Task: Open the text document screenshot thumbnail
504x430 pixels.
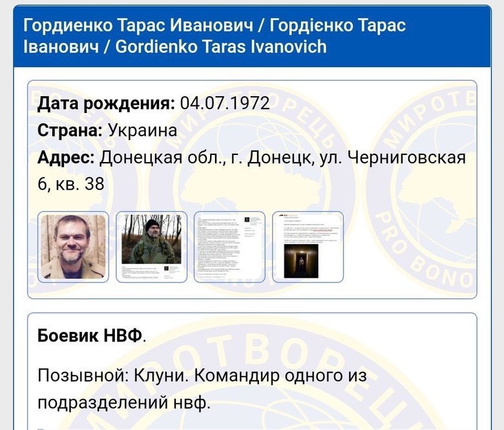Action: pos(229,247)
